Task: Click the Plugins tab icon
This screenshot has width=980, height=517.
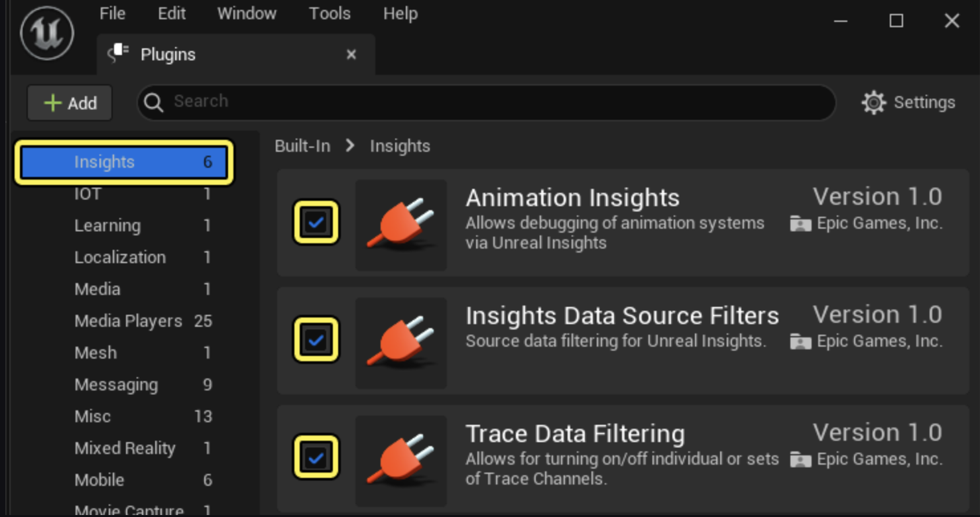Action: 119,54
